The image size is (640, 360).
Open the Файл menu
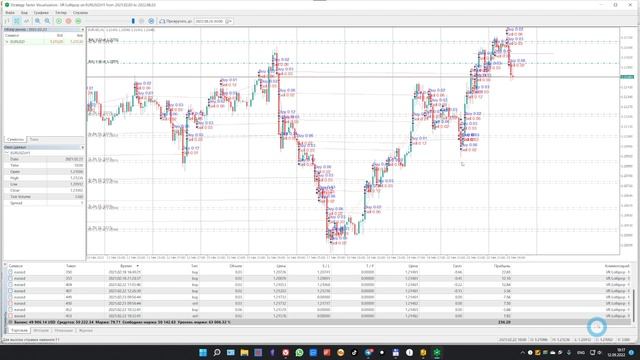coord(10,13)
